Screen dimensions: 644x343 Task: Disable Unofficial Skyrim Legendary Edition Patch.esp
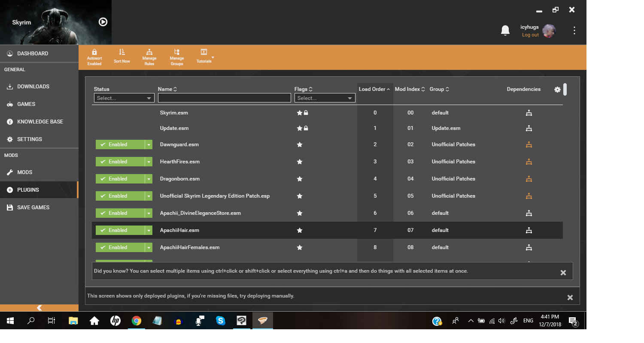click(120, 196)
